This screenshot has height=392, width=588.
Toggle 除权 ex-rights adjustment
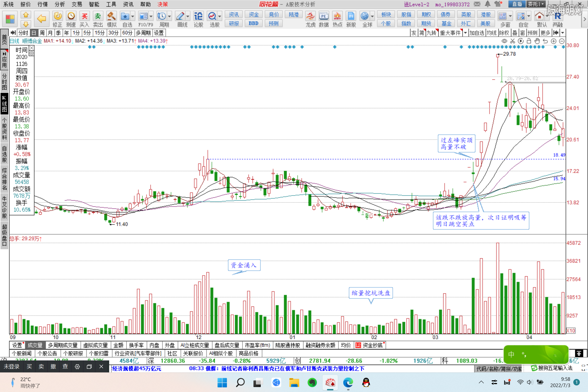coord(504,33)
